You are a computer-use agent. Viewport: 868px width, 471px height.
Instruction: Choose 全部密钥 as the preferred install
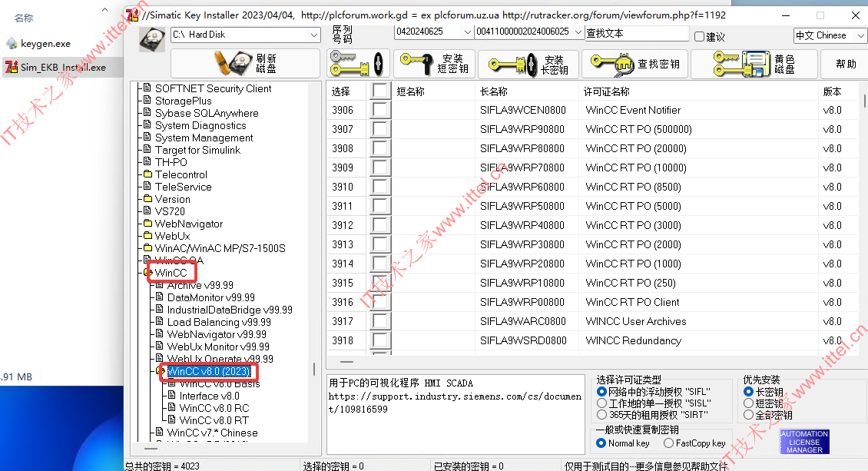tap(748, 415)
